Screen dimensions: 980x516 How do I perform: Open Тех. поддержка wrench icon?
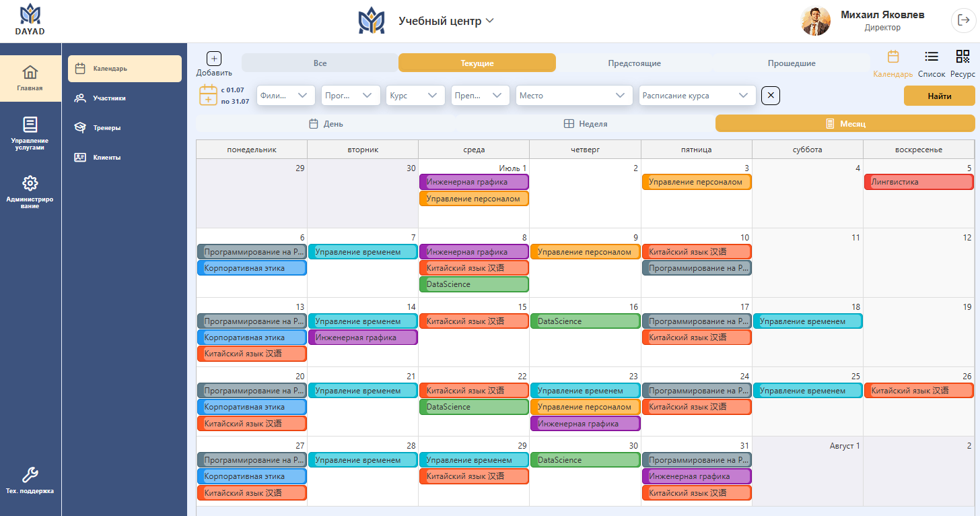(x=30, y=481)
